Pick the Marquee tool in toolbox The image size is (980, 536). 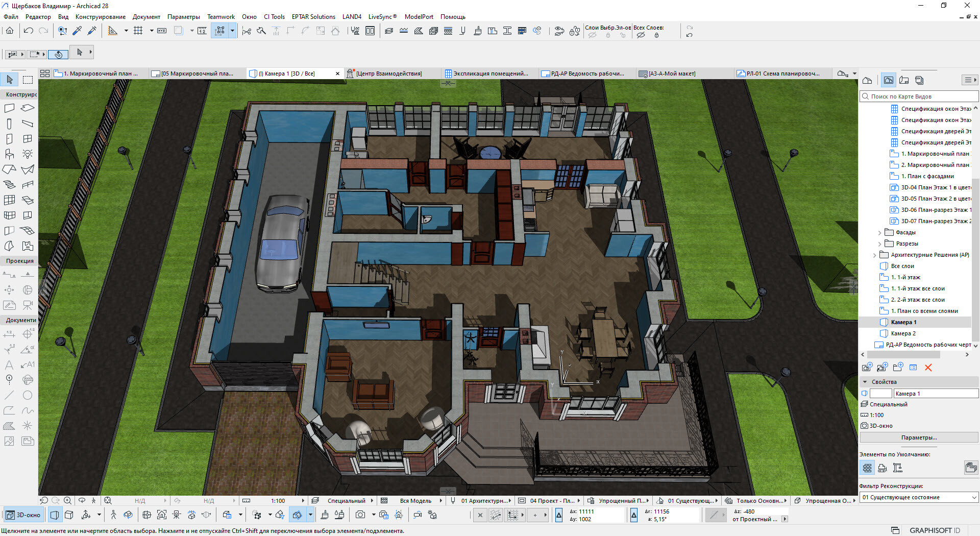pos(28,80)
